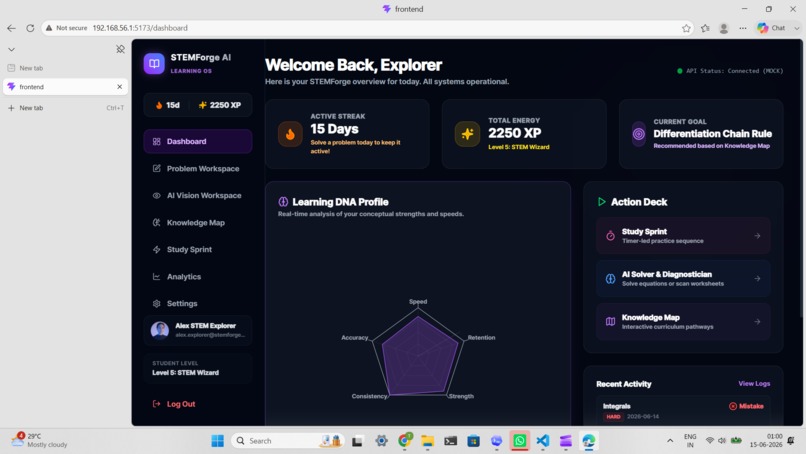Open Problem Workspace in the sidebar

[198, 169]
